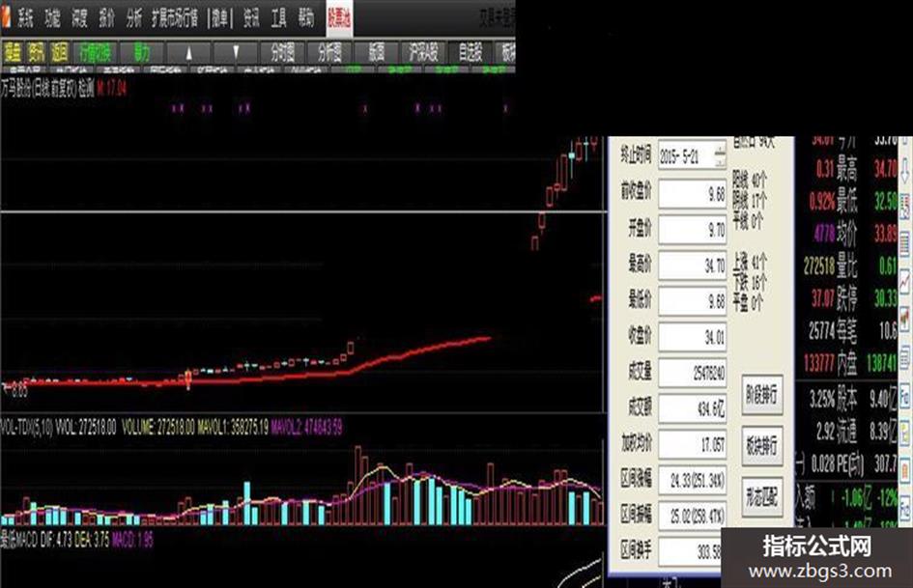Click the PE(动) row
Screen dimensions: 913x588
click(x=867, y=464)
